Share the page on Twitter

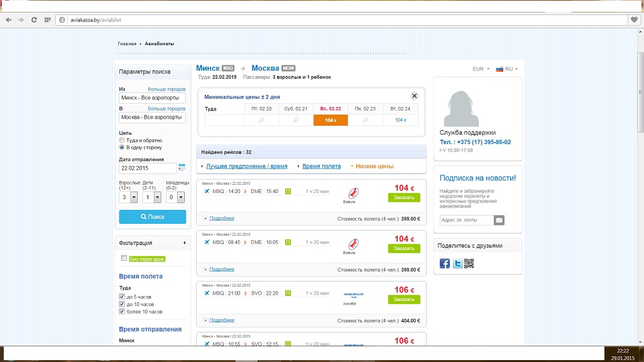(x=457, y=264)
